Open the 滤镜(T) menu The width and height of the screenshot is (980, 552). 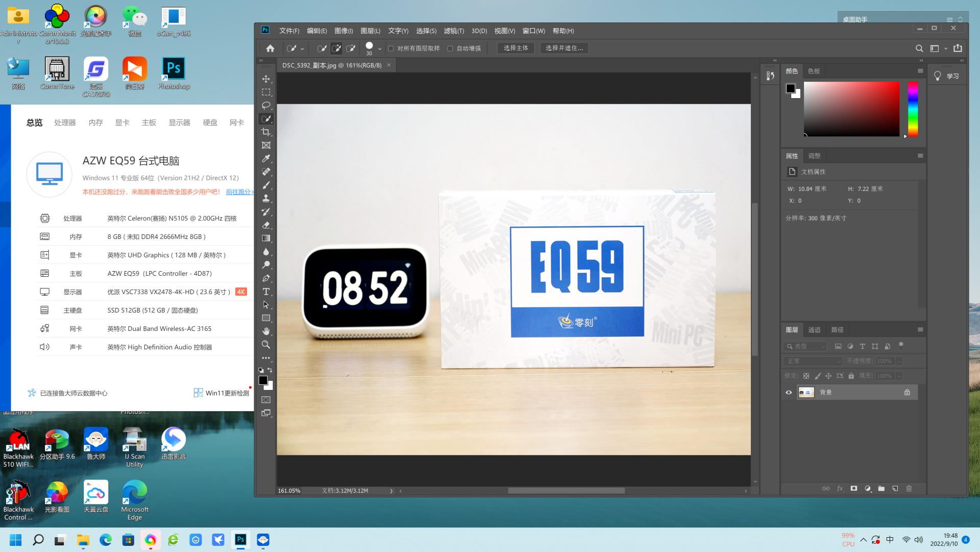click(x=453, y=31)
